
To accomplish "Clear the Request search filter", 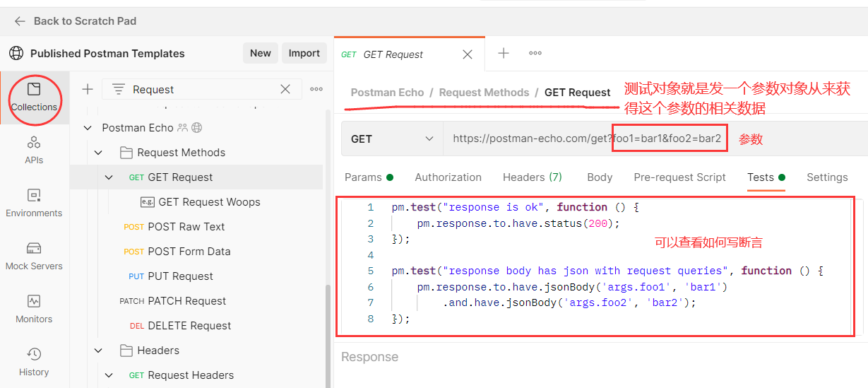I will [x=285, y=89].
